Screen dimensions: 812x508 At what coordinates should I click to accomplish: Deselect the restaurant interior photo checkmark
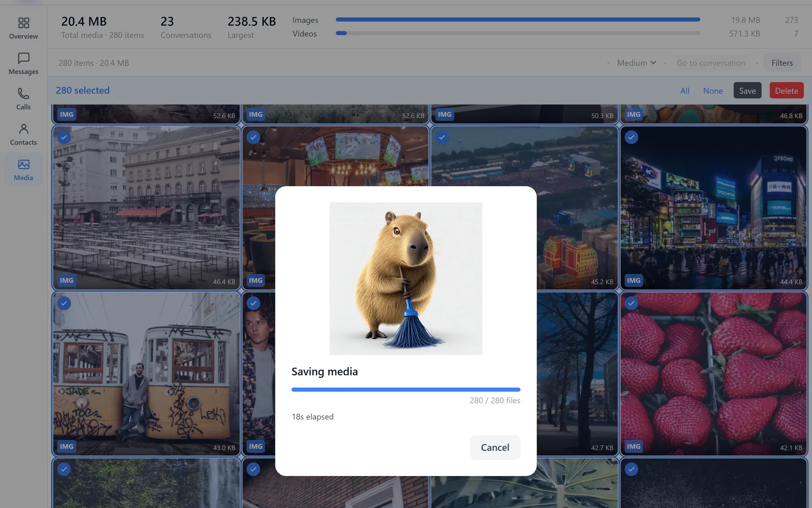click(253, 138)
